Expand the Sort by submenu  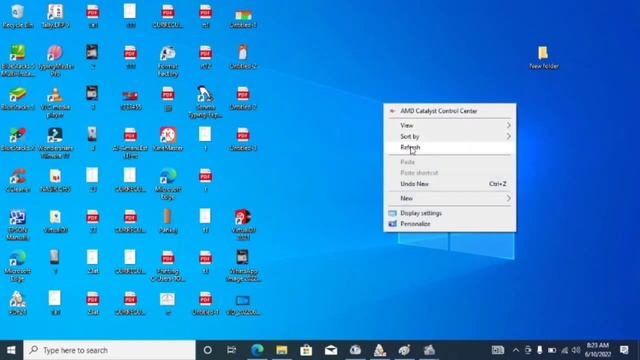pyautogui.click(x=450, y=136)
